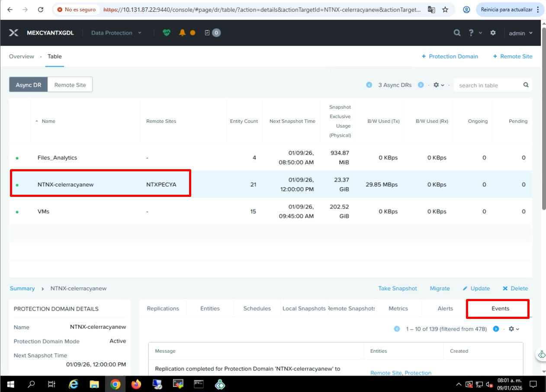Image resolution: width=546 pixels, height=392 pixels.
Task: Click the Take Snapshot link
Action: 397,289
